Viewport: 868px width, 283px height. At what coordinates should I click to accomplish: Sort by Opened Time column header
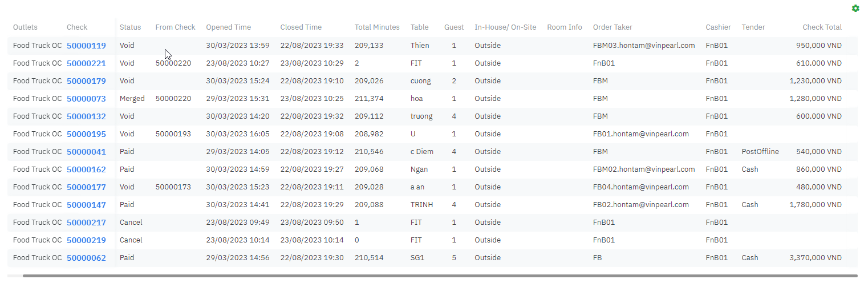click(228, 27)
